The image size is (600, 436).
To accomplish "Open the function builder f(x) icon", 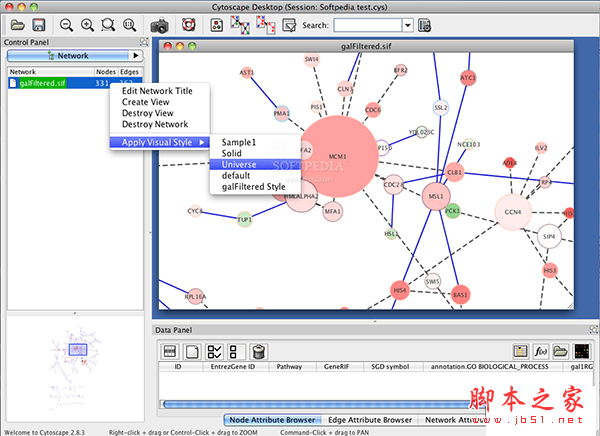I will point(541,351).
